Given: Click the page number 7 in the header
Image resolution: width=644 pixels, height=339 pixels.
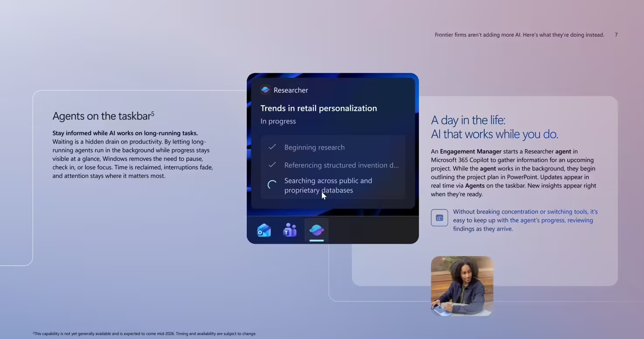Looking at the screenshot, I should pyautogui.click(x=616, y=35).
